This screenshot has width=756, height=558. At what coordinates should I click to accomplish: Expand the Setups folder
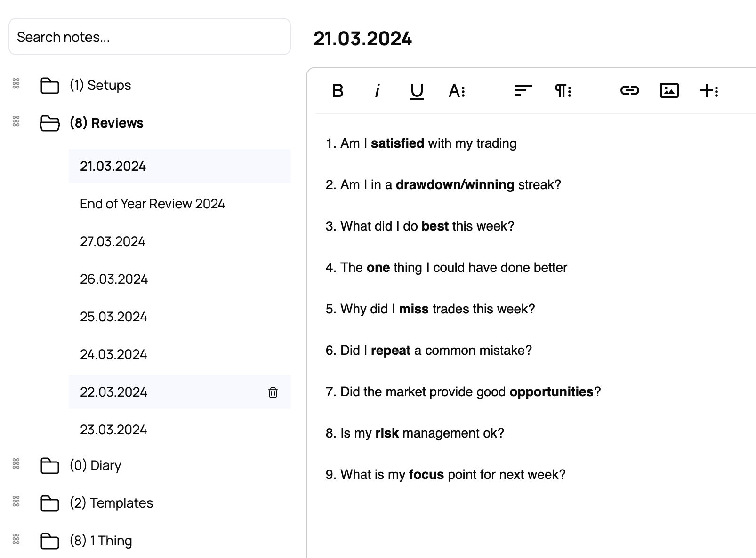coord(99,85)
